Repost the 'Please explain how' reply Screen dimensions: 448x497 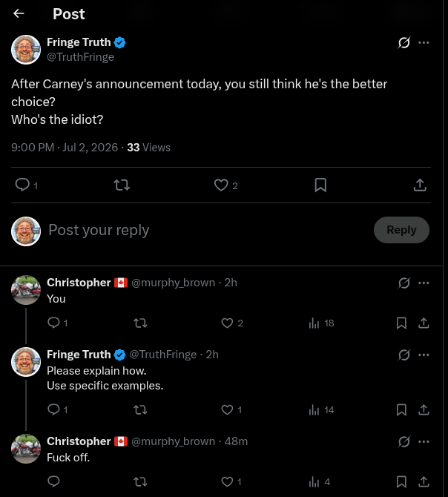pyautogui.click(x=140, y=409)
